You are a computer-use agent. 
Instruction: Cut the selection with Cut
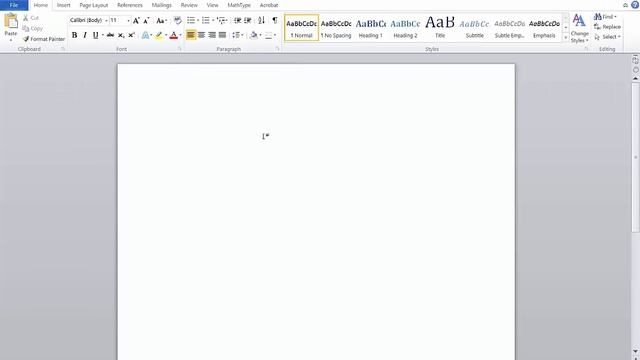[31, 18]
